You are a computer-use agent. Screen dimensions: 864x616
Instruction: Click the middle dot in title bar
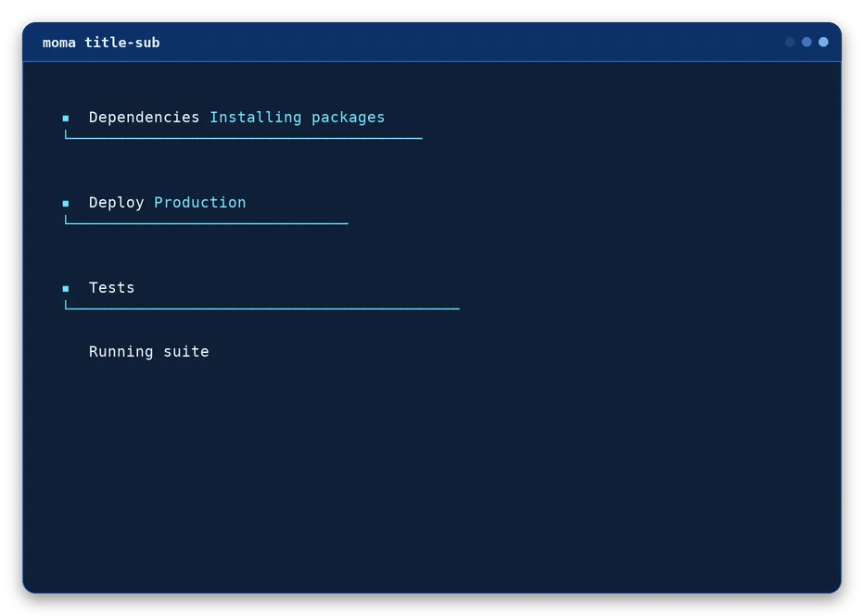click(807, 43)
